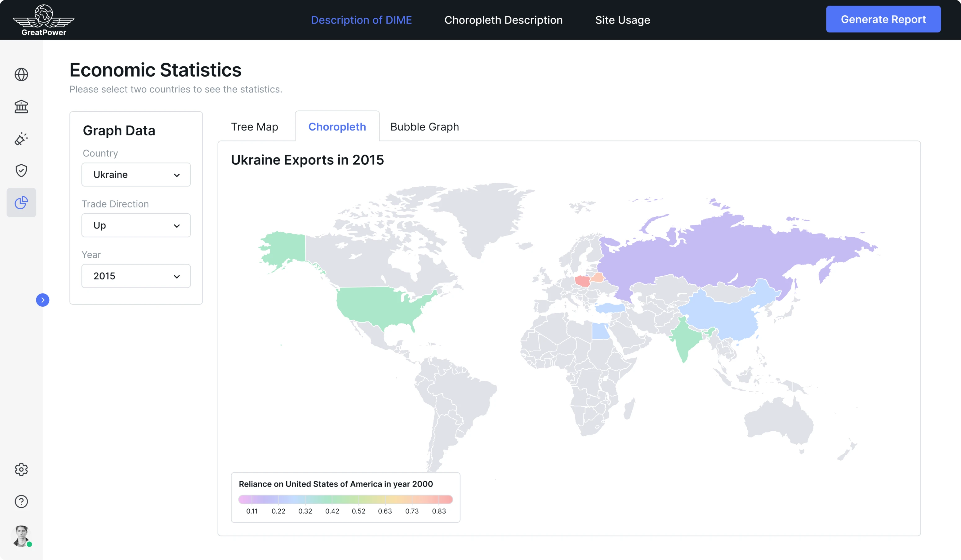Click the Generate Report button
961x560 pixels.
[883, 19]
